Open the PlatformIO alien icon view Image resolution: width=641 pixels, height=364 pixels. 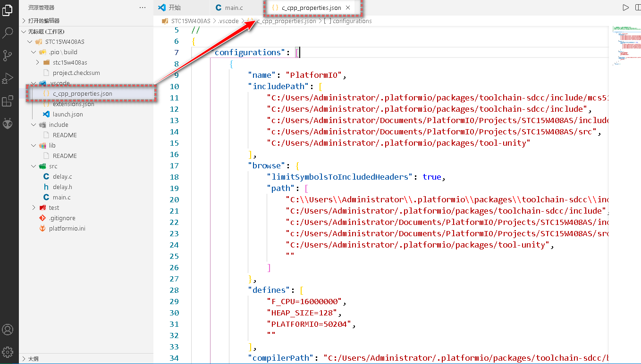8,124
